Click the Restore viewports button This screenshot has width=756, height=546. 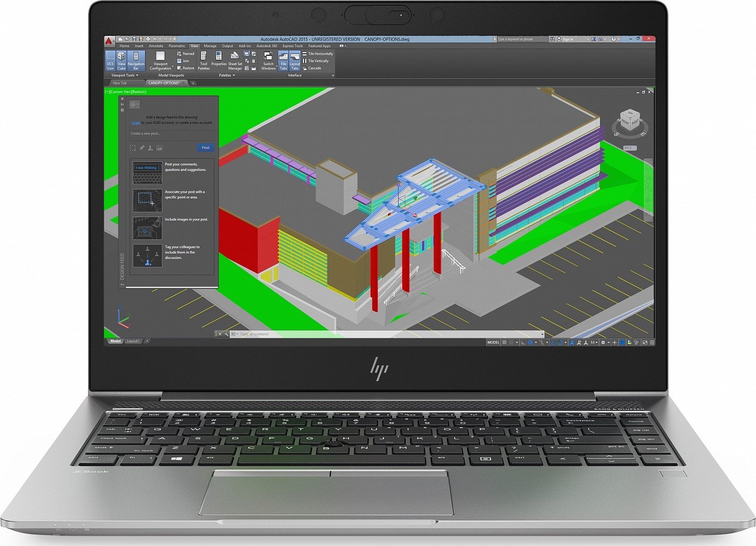186,68
